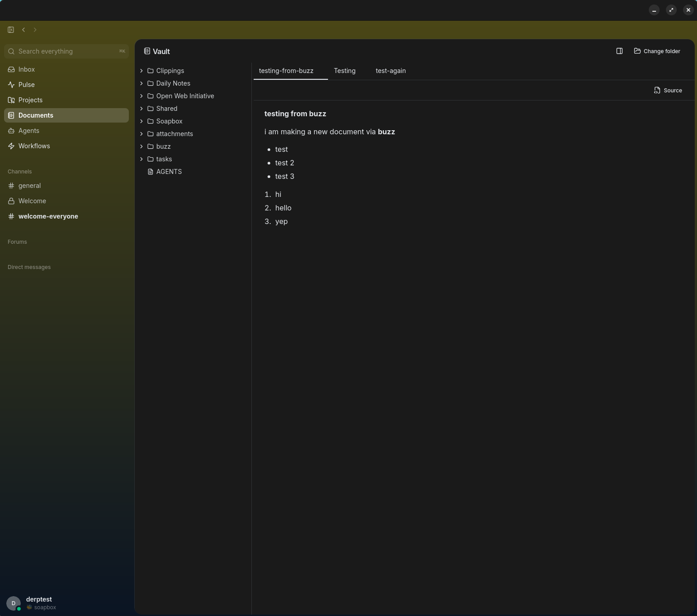The height and width of the screenshot is (616, 697).
Task: Open the AGENTS document
Action: (x=169, y=172)
